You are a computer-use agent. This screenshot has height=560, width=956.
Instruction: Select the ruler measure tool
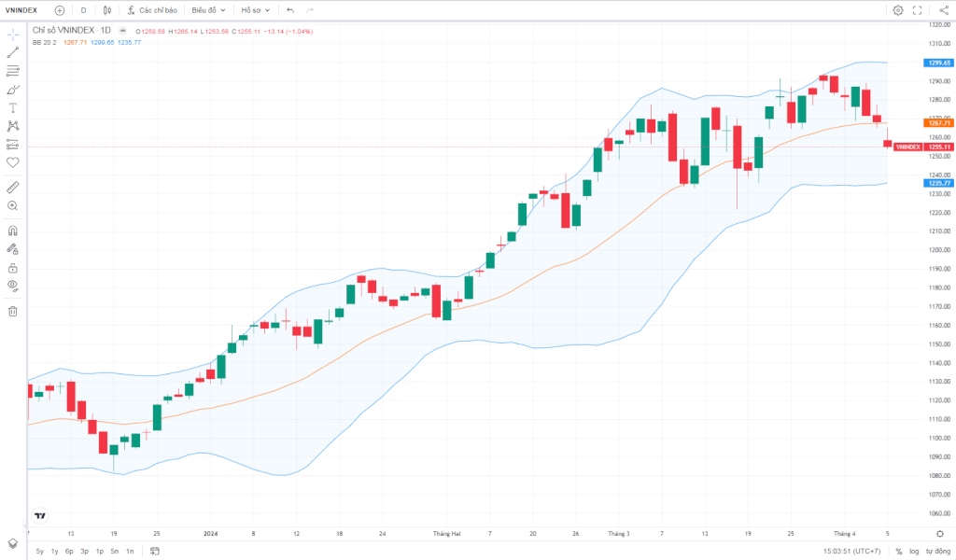click(x=13, y=188)
